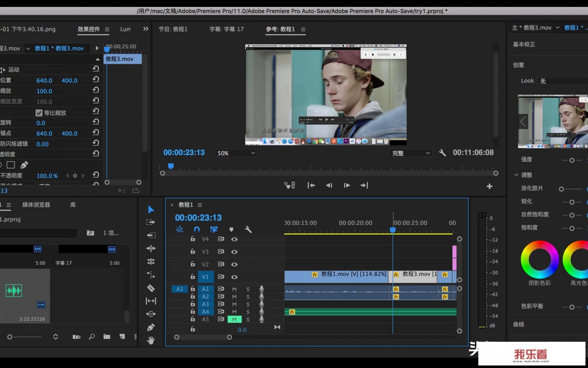The width and height of the screenshot is (588, 368).
Task: Click the Shadow Tint color wheel
Action: (x=540, y=260)
